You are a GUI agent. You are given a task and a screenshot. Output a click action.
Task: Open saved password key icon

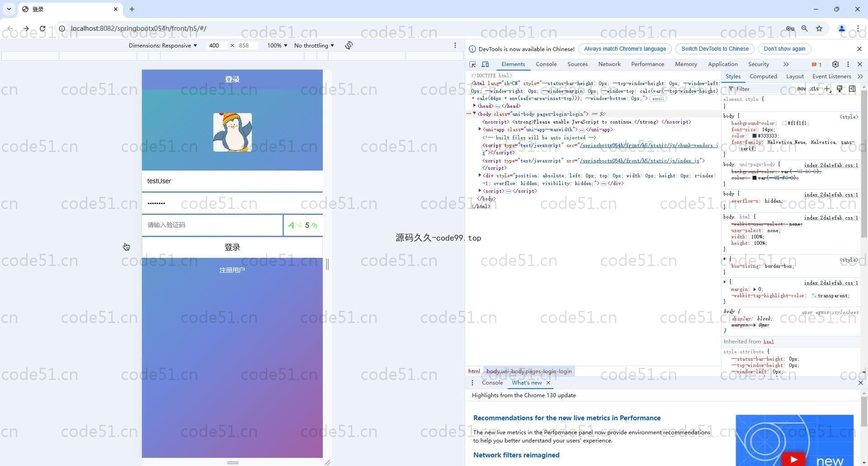click(x=790, y=29)
